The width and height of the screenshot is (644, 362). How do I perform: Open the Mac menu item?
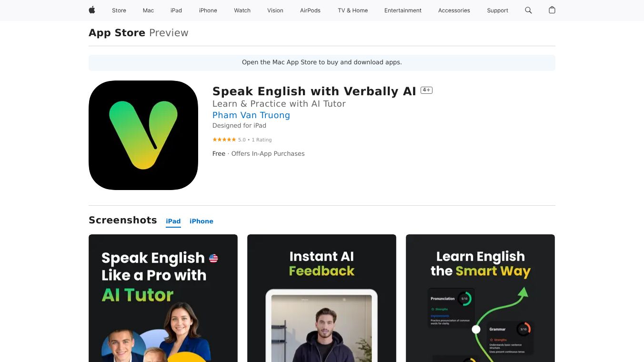149,10
